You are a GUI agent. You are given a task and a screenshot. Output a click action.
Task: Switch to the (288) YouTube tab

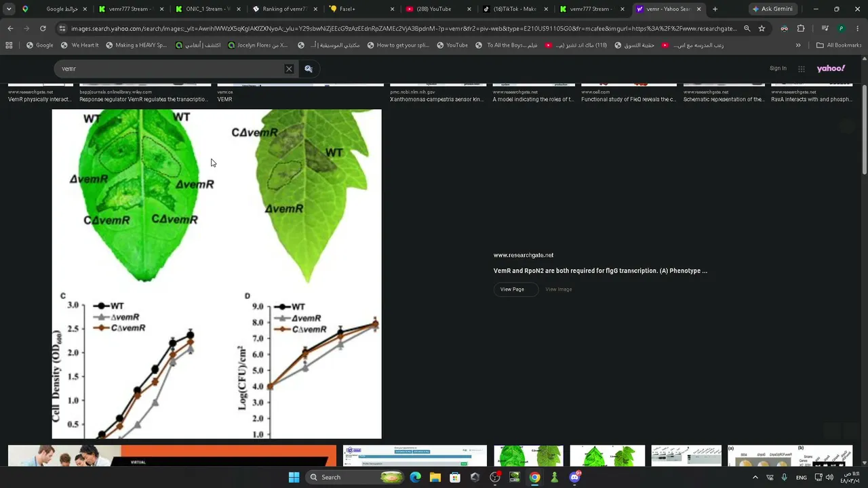click(x=437, y=9)
